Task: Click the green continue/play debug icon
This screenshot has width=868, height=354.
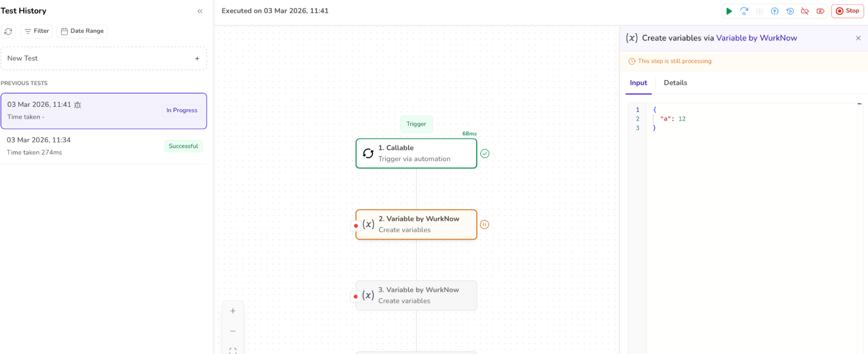Action: click(x=729, y=11)
